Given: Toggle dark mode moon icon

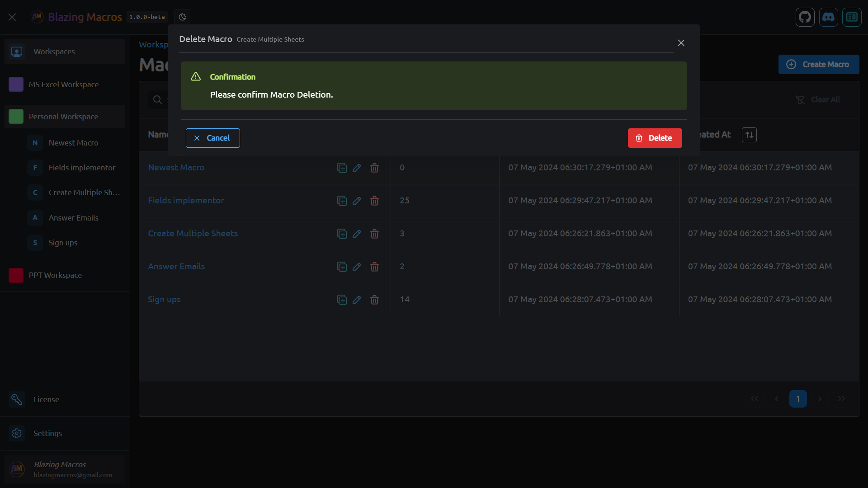Looking at the screenshot, I should [182, 17].
